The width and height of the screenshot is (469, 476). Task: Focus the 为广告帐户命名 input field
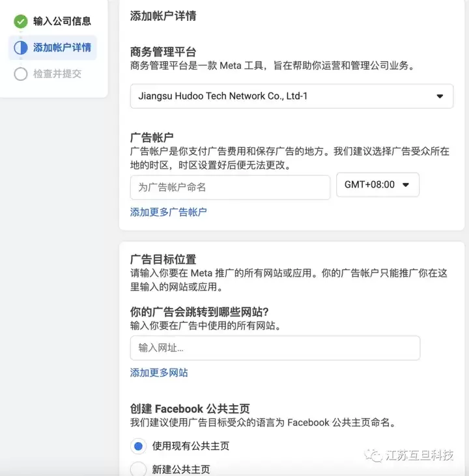tap(230, 188)
